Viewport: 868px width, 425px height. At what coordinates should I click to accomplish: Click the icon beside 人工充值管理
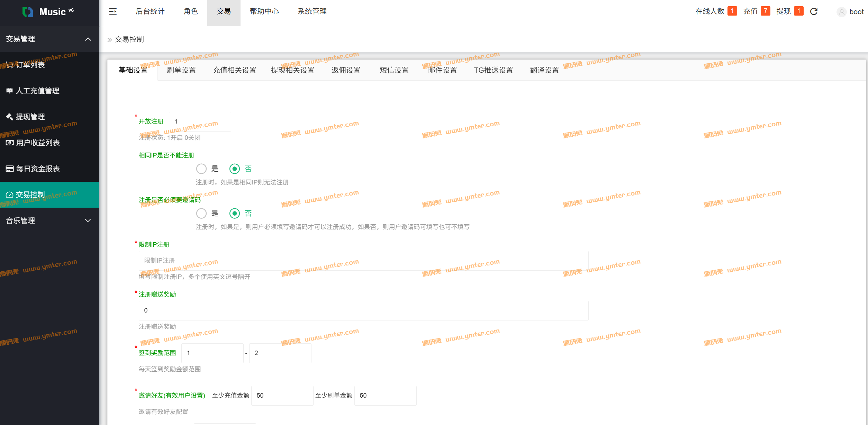[9, 91]
